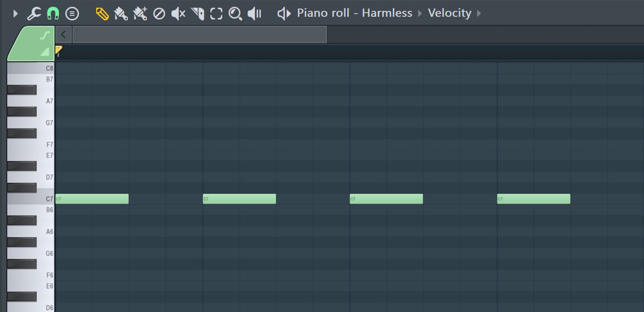Screen dimensions: 644x312
Task: Open the stamp chord selector
Action: pos(72,14)
